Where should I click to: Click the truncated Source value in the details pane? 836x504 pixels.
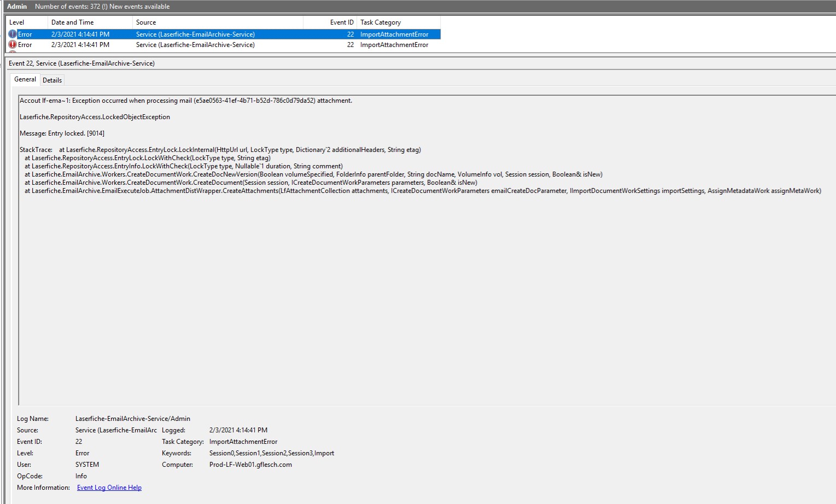pyautogui.click(x=116, y=430)
